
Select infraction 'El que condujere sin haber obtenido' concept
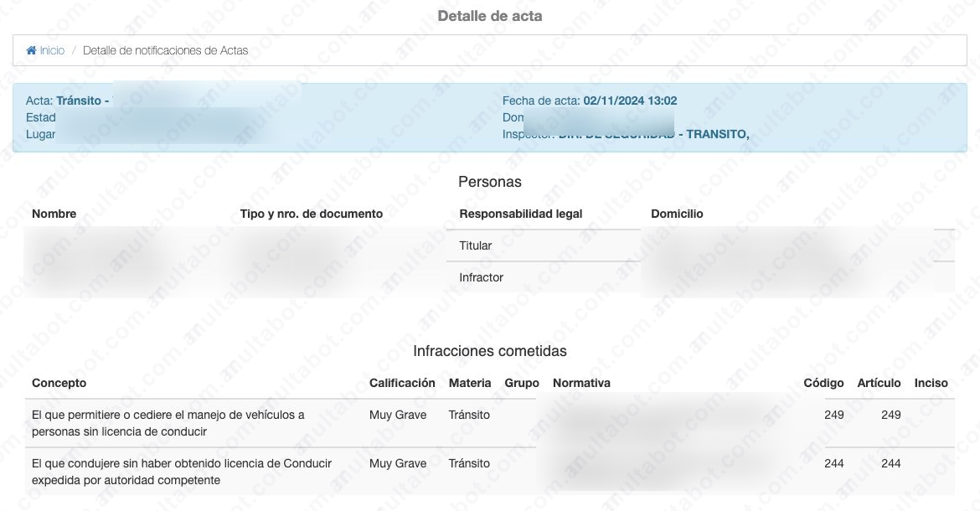pyautogui.click(x=182, y=472)
